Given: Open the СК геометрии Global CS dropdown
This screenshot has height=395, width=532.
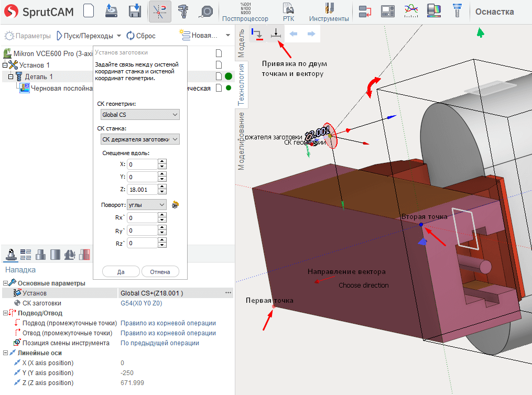Looking at the screenshot, I should pos(140,115).
